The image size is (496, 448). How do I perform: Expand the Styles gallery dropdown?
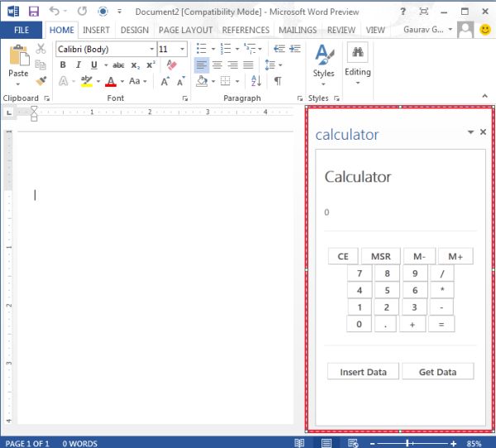click(323, 84)
